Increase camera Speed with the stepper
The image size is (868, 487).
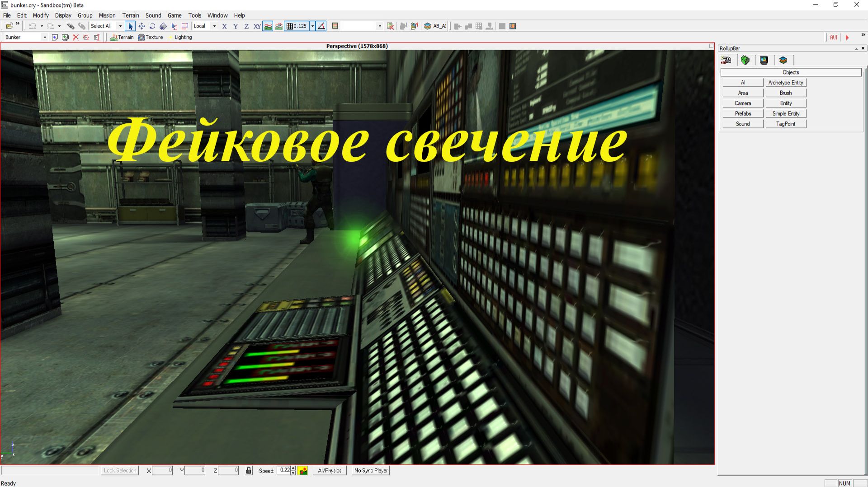(x=293, y=468)
